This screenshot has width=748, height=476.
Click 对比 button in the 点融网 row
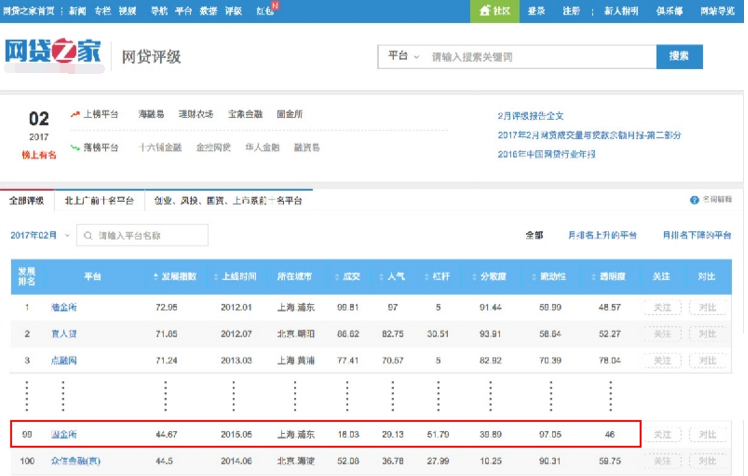coord(707,361)
